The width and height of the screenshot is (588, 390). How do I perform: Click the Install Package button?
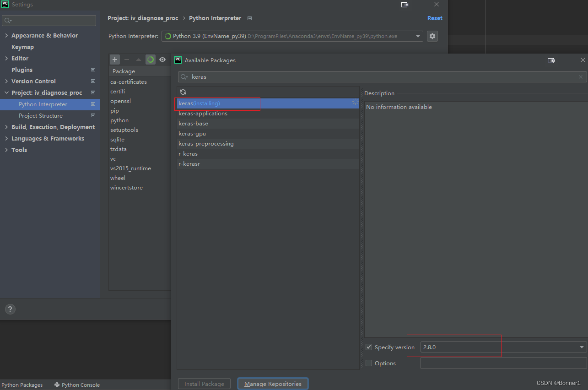(205, 384)
